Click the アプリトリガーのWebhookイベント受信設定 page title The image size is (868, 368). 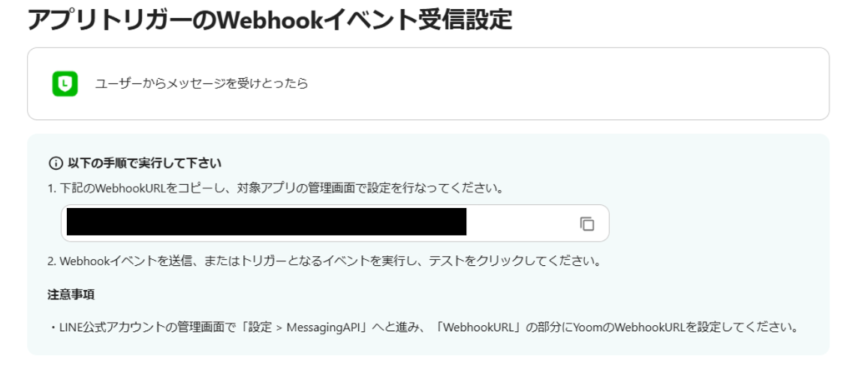click(269, 20)
